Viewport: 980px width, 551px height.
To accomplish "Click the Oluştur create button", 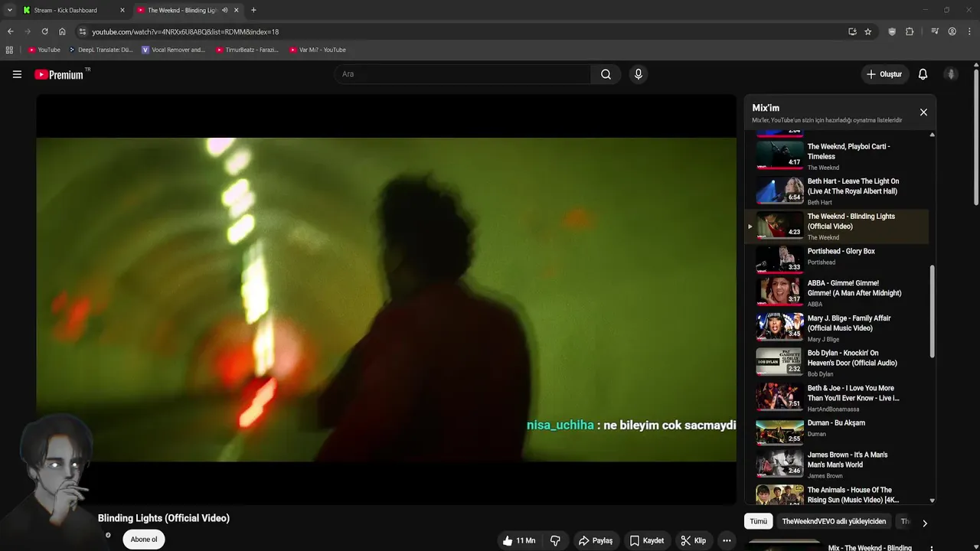I will (x=884, y=74).
